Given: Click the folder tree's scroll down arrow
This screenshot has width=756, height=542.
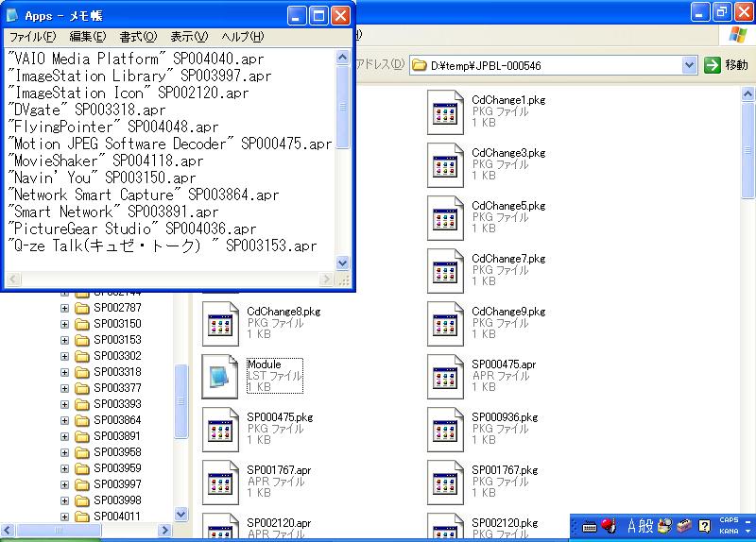Looking at the screenshot, I should tap(180, 514).
